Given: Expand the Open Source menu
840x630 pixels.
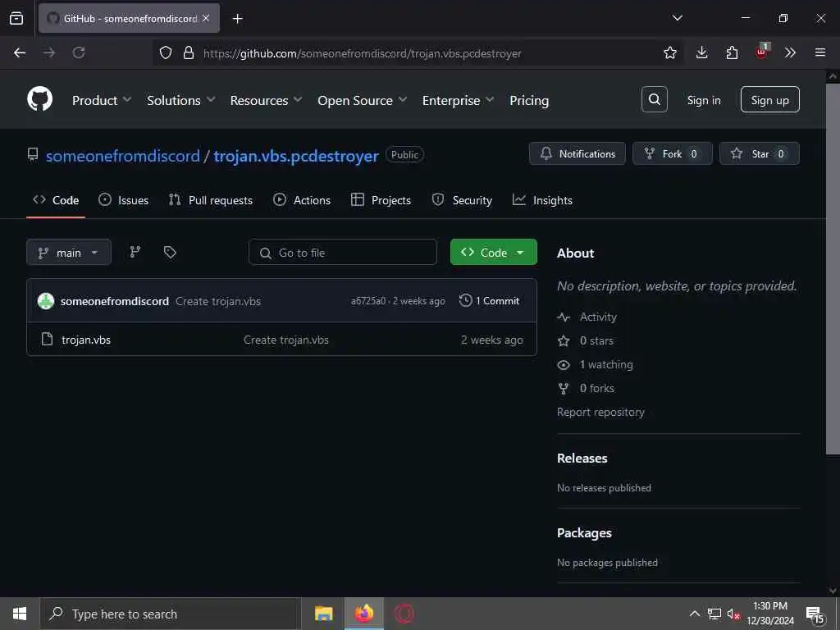Looking at the screenshot, I should pos(362,100).
